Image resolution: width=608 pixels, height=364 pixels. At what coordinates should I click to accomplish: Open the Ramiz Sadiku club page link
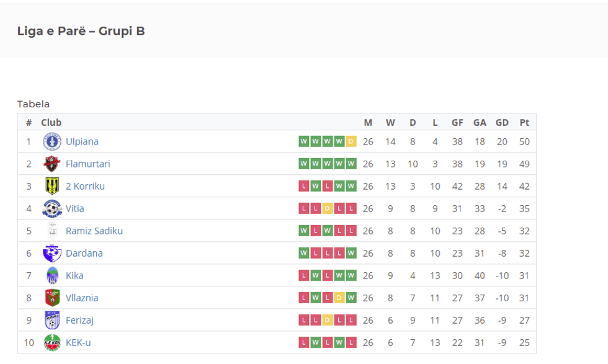pyautogui.click(x=94, y=231)
